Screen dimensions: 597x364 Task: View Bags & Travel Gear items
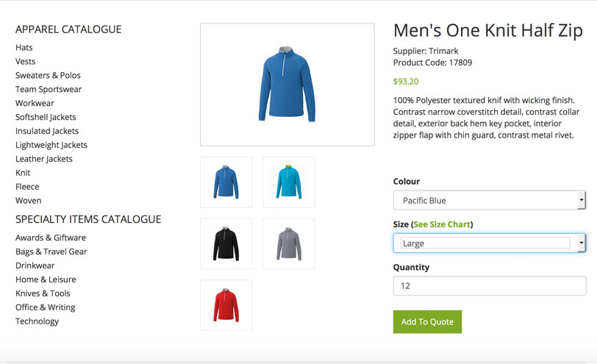[x=51, y=251]
